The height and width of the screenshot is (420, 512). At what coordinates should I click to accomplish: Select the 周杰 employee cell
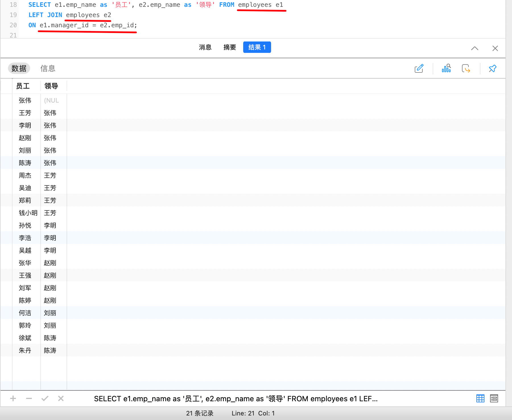pos(26,175)
